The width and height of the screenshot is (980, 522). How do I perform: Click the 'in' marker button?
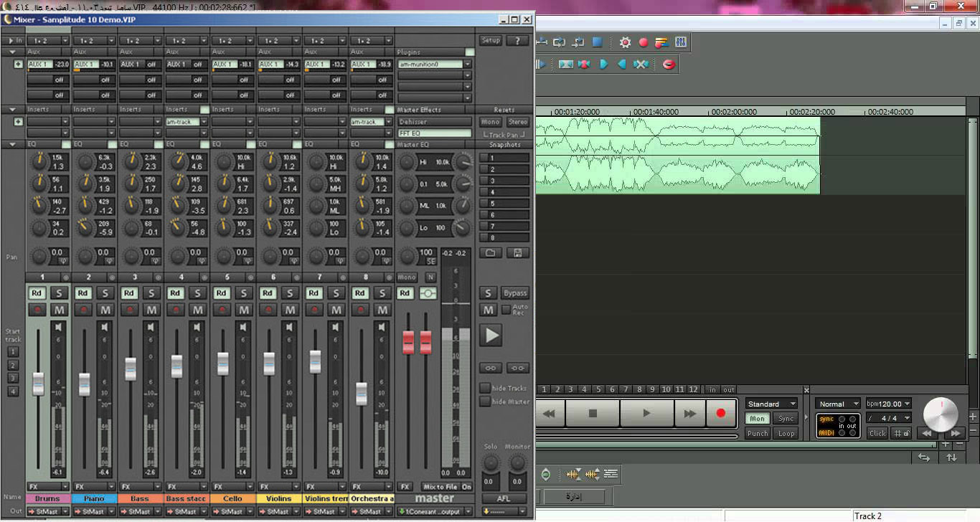pyautogui.click(x=712, y=389)
